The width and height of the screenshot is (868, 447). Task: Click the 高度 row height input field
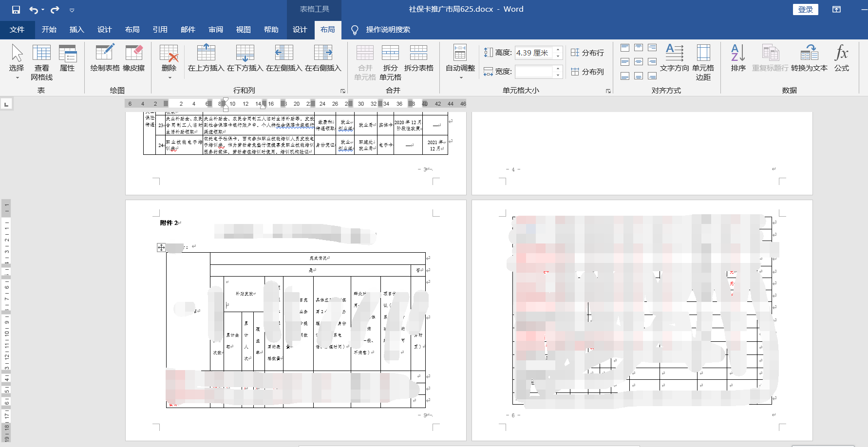[x=534, y=53]
